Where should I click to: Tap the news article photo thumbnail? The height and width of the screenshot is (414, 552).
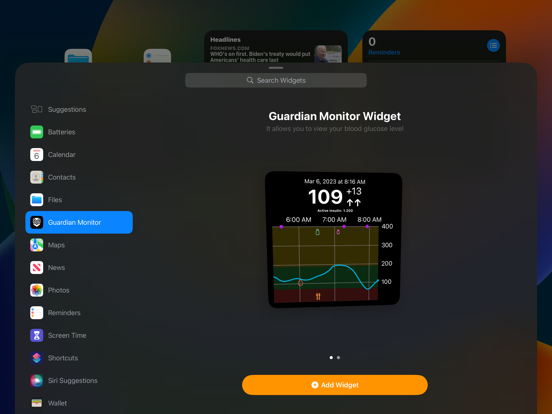click(x=328, y=54)
